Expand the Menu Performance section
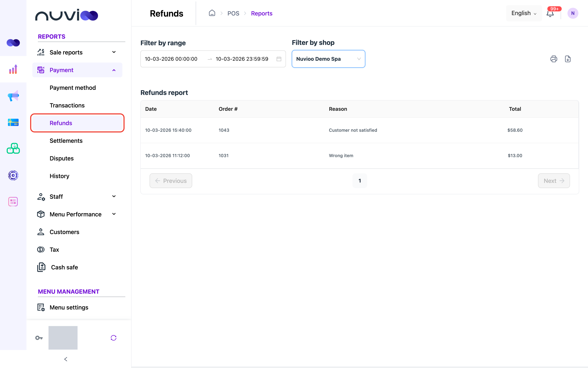Viewport: 588px width, 368px height. [x=77, y=214]
